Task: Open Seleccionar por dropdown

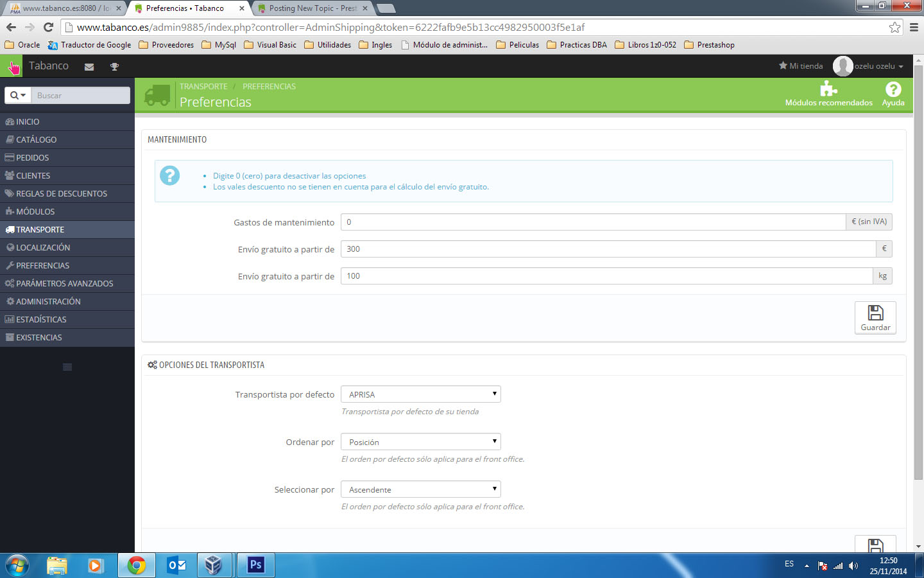Action: pos(421,489)
